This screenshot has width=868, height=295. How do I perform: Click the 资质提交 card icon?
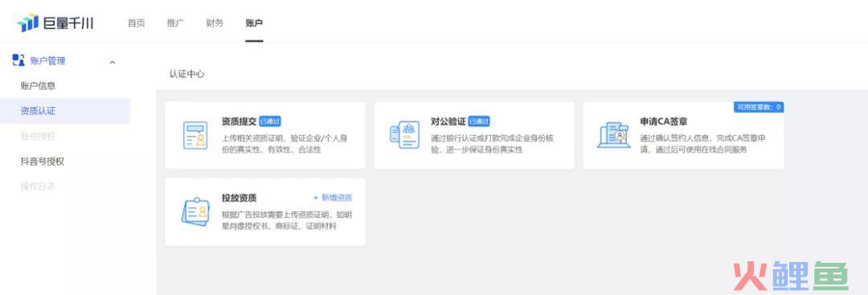click(x=195, y=135)
